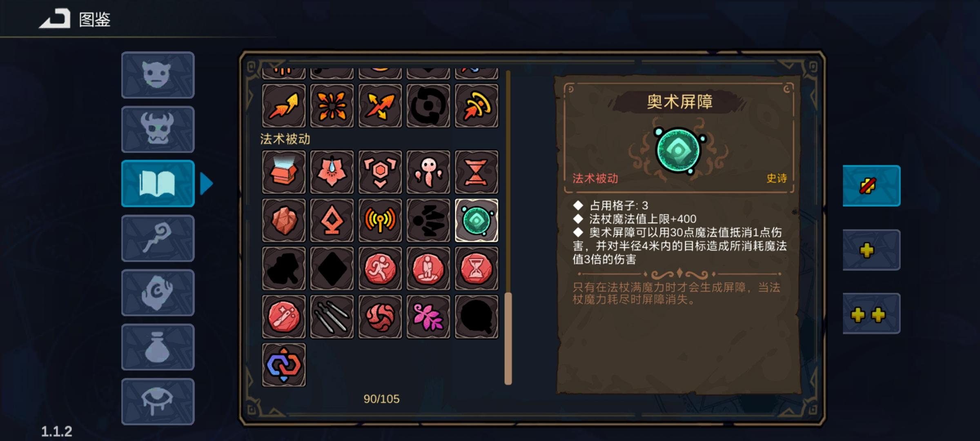Open the monster face codex tab

pos(158,75)
